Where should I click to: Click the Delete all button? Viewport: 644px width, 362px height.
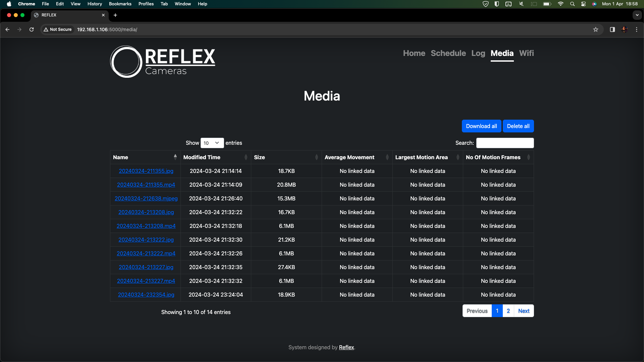pyautogui.click(x=518, y=126)
